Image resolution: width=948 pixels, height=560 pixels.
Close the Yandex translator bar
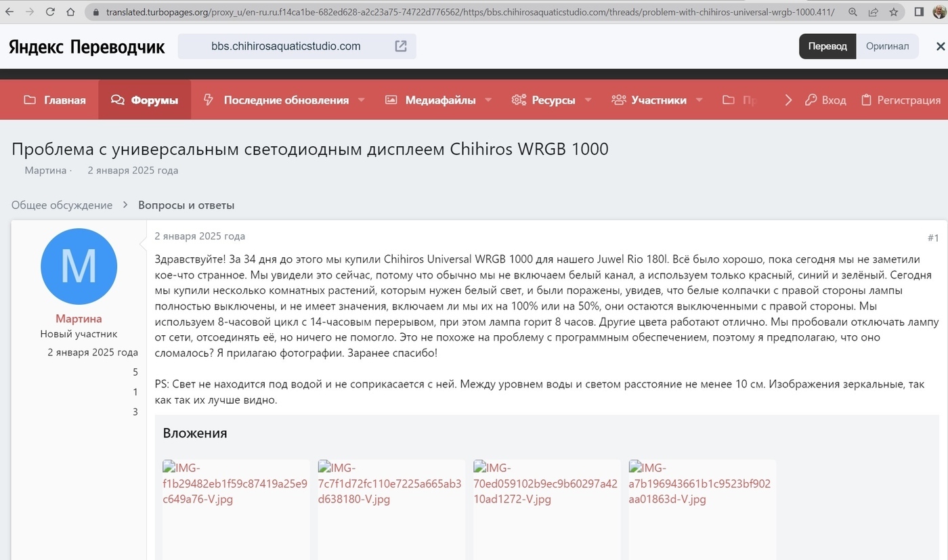(x=941, y=46)
